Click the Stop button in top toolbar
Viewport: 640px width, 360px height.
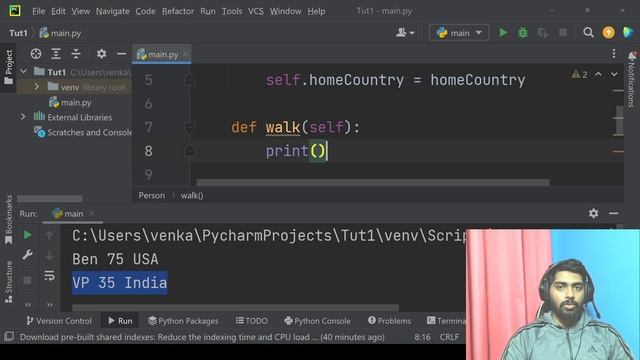563,33
